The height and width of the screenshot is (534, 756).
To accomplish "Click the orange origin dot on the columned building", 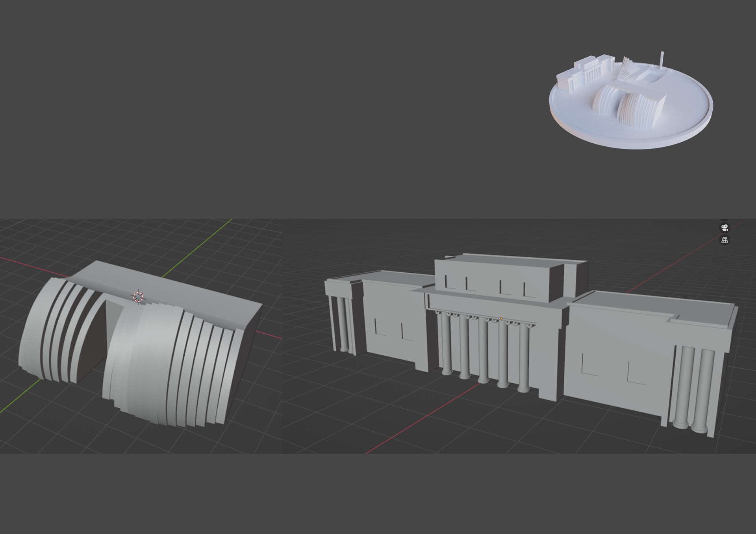I will [x=501, y=318].
